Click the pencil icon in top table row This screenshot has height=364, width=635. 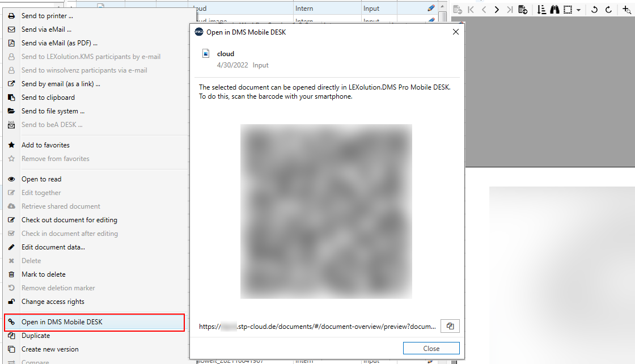click(x=431, y=8)
